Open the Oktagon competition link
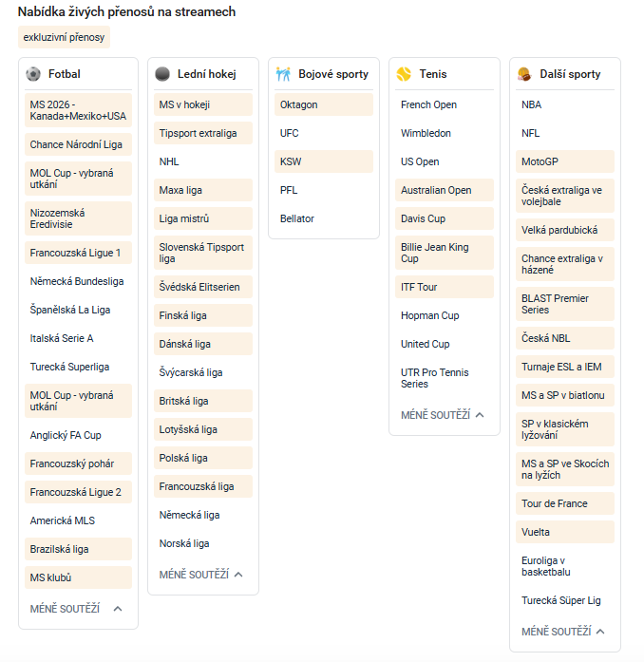This screenshot has height=662, width=644. (x=324, y=104)
